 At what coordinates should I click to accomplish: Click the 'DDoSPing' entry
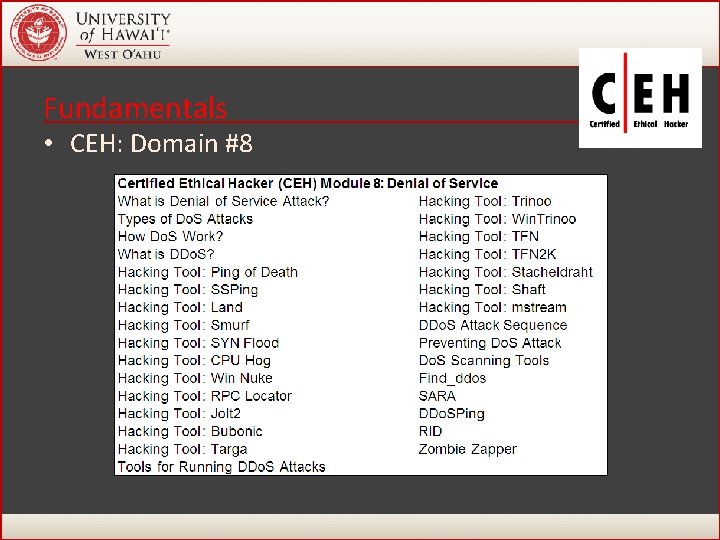[452, 414]
